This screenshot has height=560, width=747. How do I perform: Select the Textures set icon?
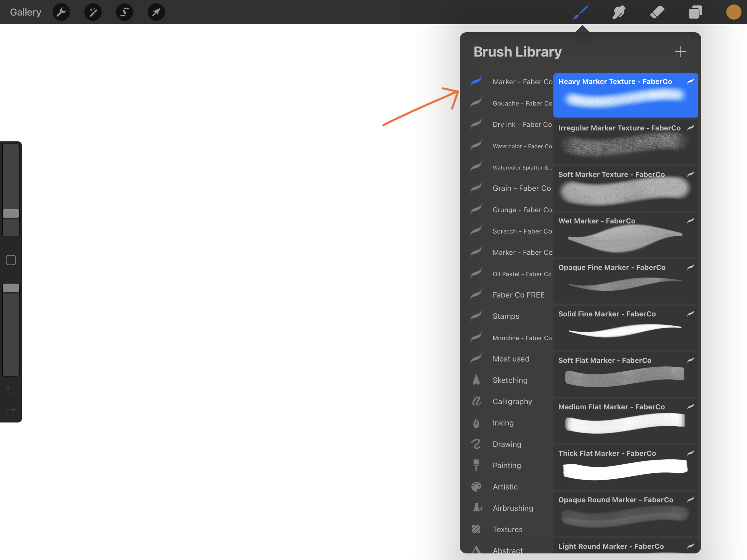coord(476,529)
